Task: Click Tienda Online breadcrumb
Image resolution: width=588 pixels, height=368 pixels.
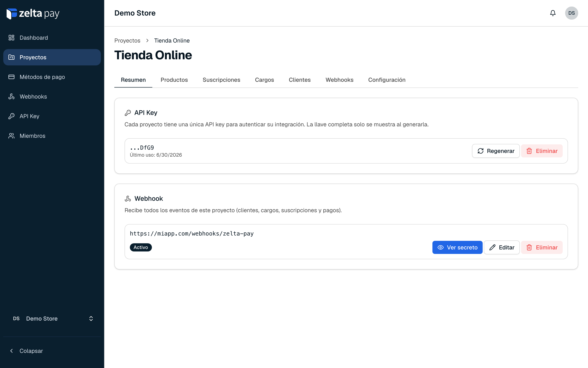Action: tap(172, 41)
